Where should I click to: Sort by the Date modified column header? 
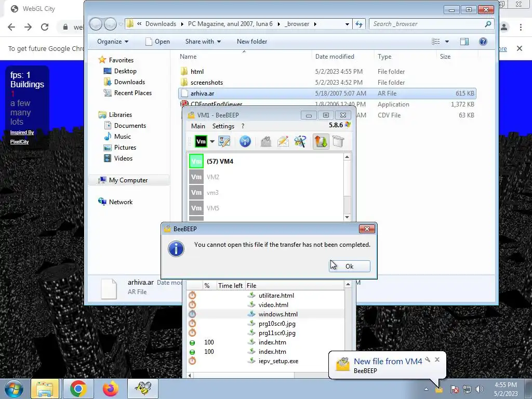343,57
